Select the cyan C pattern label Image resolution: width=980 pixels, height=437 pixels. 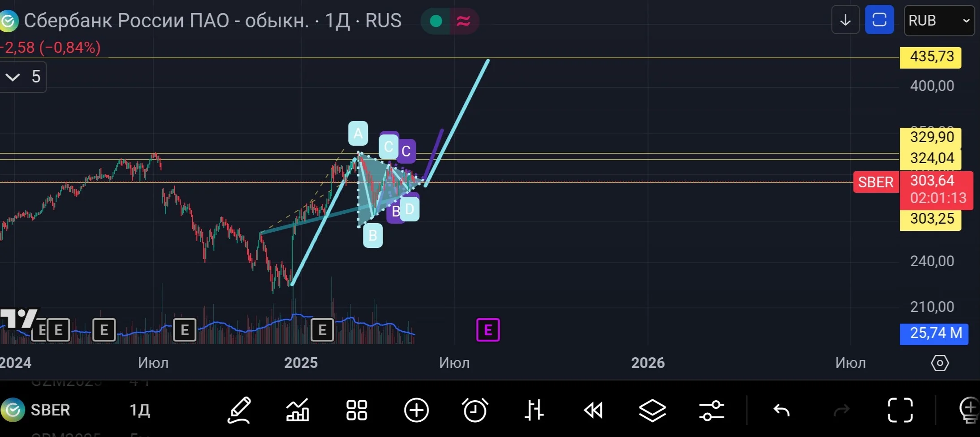pos(389,147)
